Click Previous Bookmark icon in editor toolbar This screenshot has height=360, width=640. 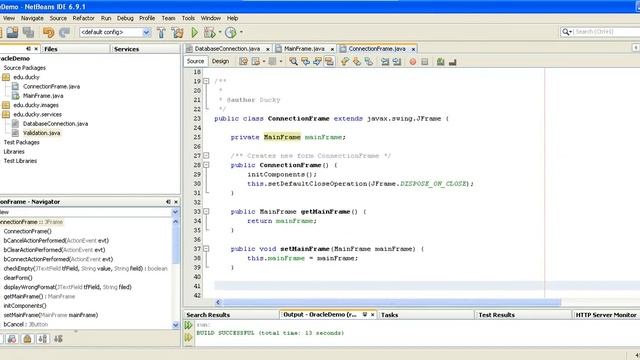click(x=345, y=62)
